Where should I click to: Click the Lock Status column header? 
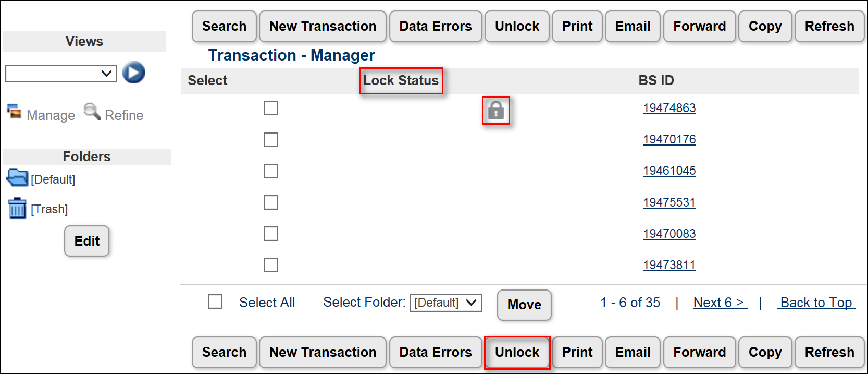[x=401, y=81]
